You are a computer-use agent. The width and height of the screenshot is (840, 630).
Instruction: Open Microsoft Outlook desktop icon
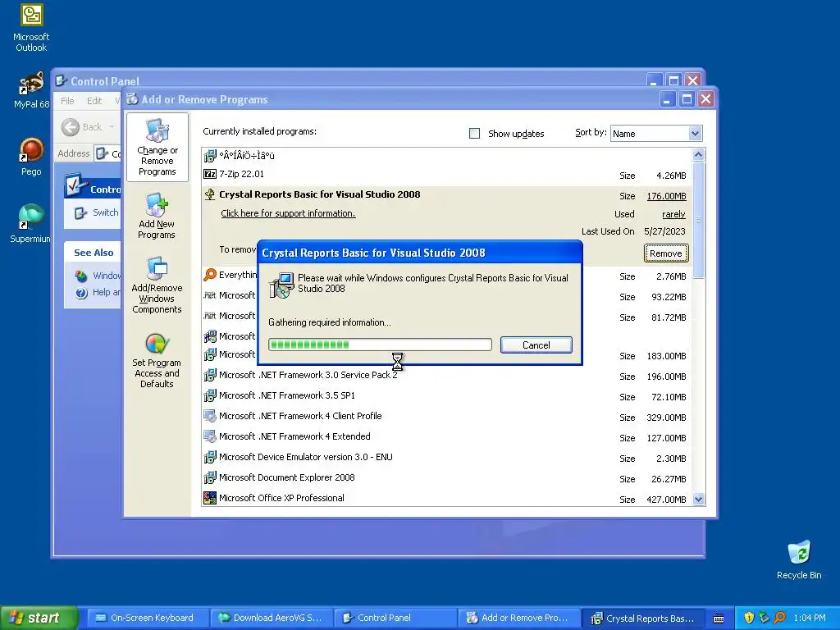[x=31, y=15]
